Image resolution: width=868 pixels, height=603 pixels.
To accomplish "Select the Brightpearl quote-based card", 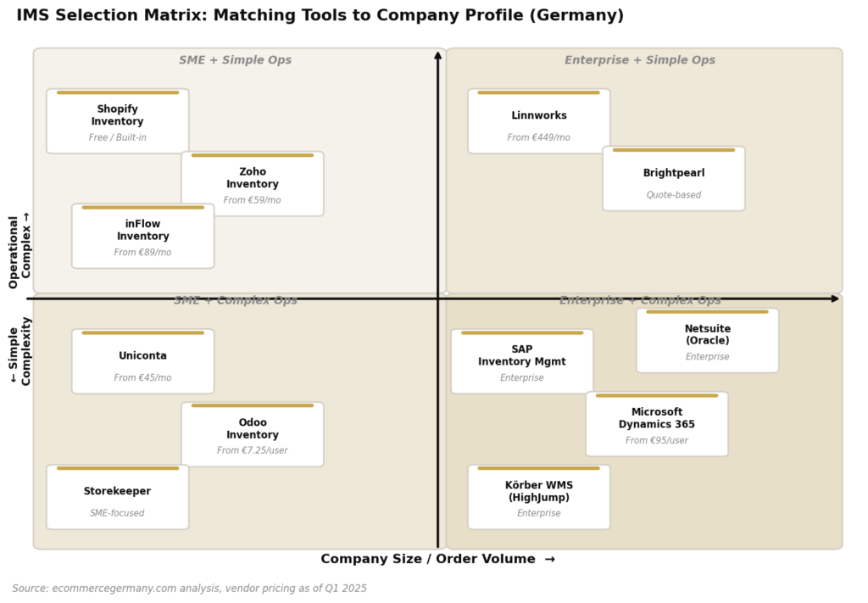I will pos(673,179).
